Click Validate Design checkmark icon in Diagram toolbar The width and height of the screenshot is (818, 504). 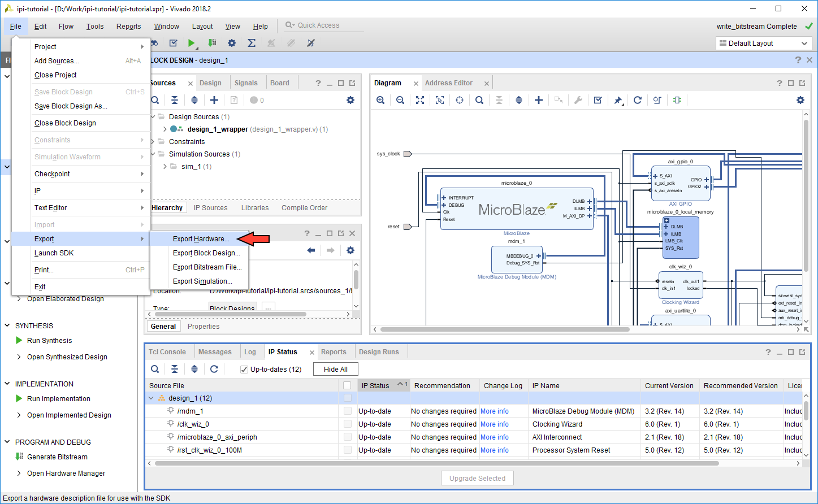tap(598, 100)
